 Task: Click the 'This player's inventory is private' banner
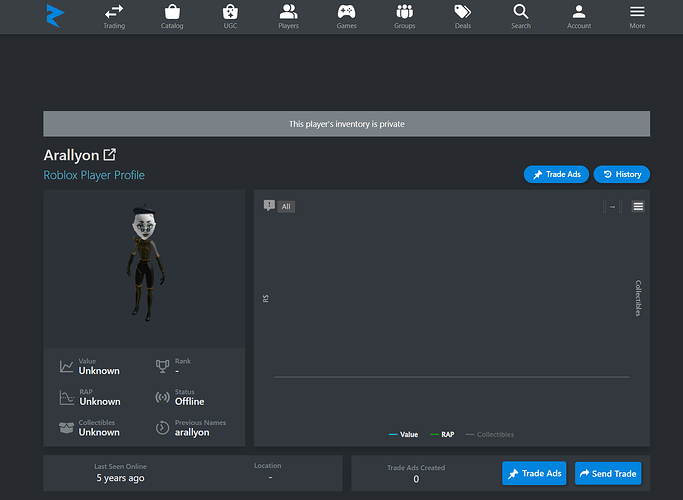(x=347, y=124)
